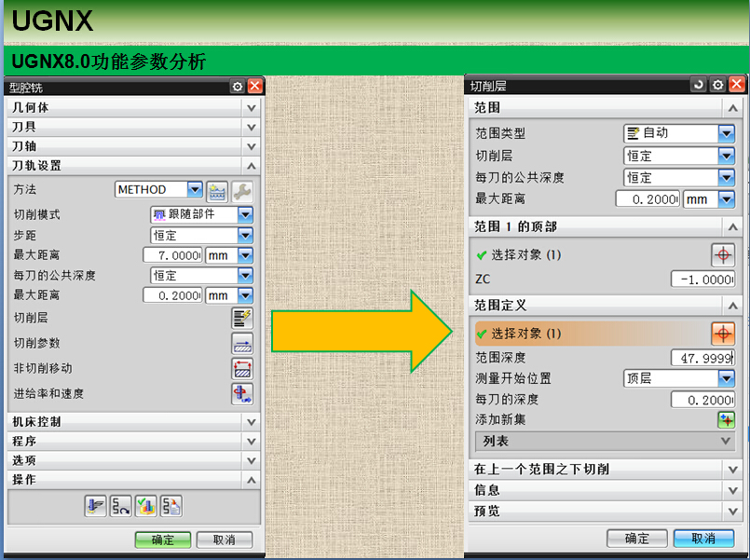Click the 步距 最大距离 7.0000 field

click(172, 255)
